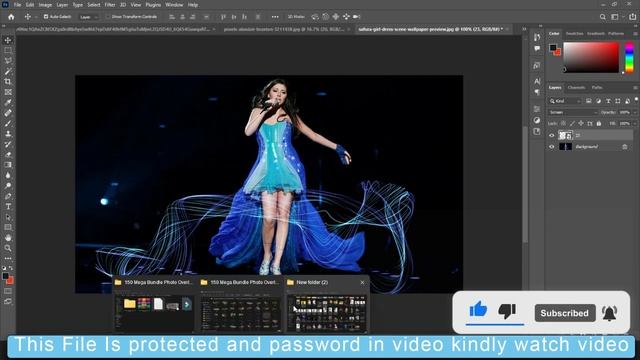Image resolution: width=640 pixels, height=360 pixels.
Task: Toggle lock all padlock icon
Action: tap(599, 123)
